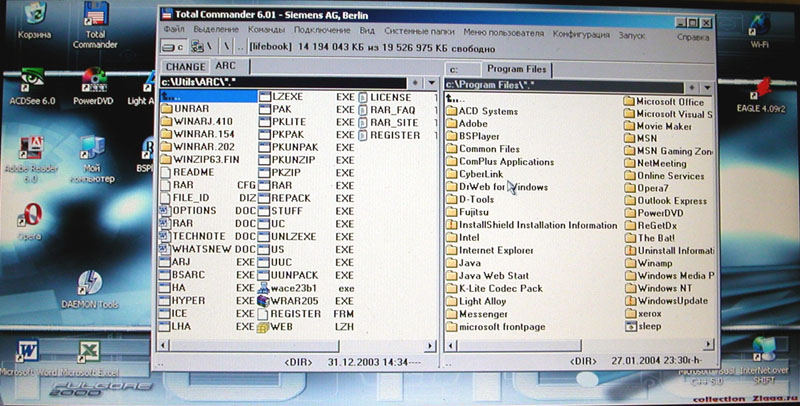
Task: Click right panel scrollbar right arrow
Action: pyautogui.click(x=708, y=344)
